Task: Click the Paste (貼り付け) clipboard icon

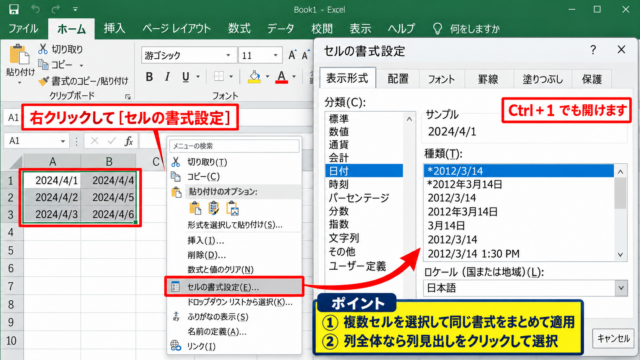Action: pos(19,55)
